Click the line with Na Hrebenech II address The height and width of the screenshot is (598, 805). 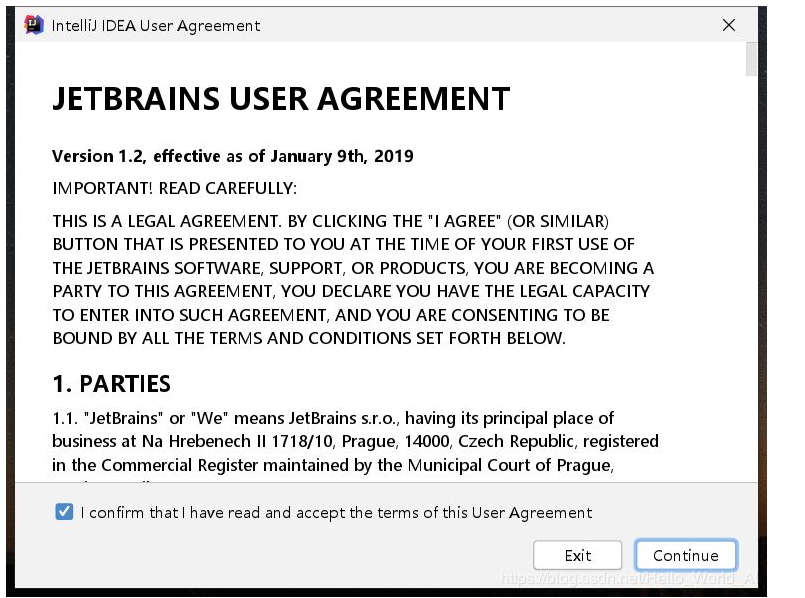point(355,441)
